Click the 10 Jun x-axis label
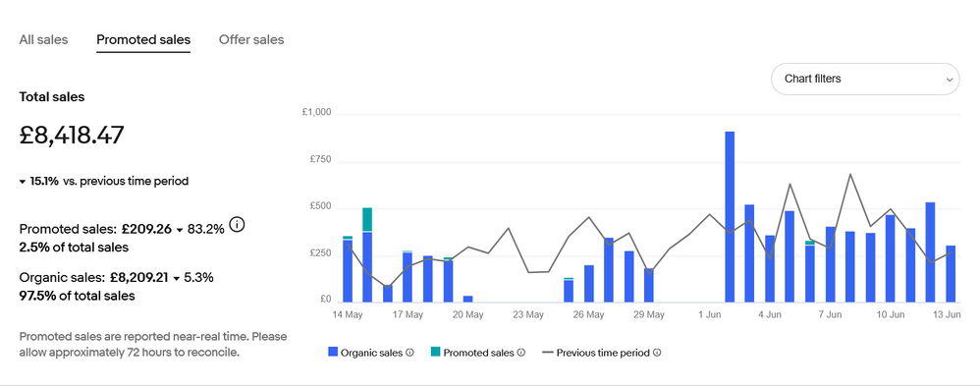Screen dimensions: 980x387 (890, 314)
